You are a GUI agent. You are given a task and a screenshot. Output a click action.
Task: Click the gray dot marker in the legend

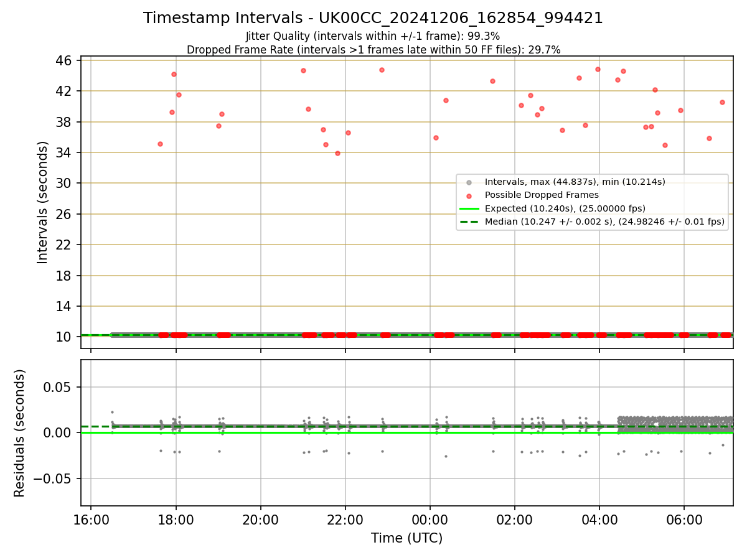point(469,182)
